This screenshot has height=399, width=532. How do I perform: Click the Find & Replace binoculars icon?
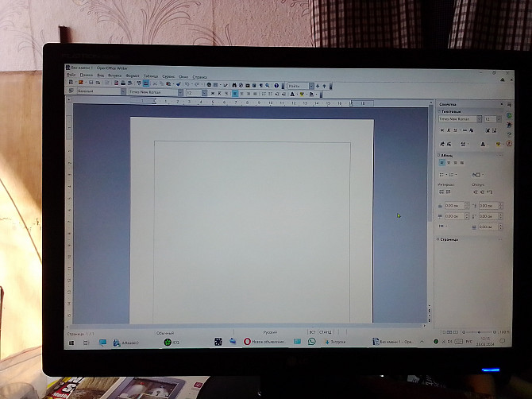(x=234, y=85)
